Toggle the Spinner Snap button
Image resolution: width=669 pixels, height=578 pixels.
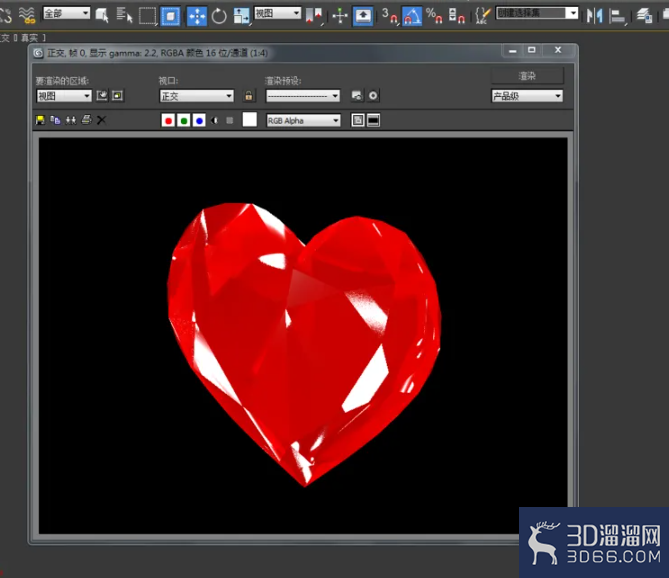(457, 16)
